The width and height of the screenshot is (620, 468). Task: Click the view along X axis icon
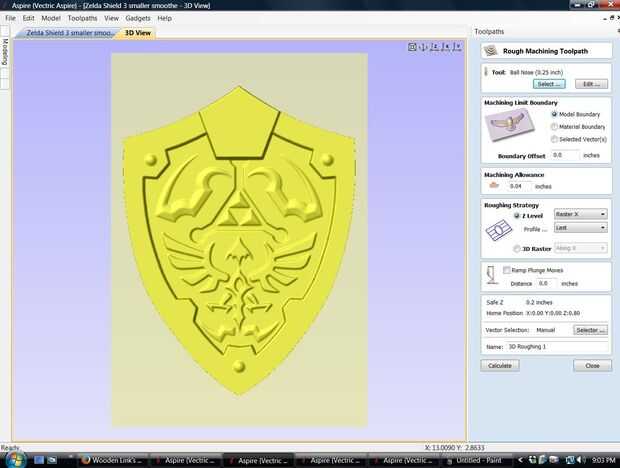pyautogui.click(x=446, y=47)
